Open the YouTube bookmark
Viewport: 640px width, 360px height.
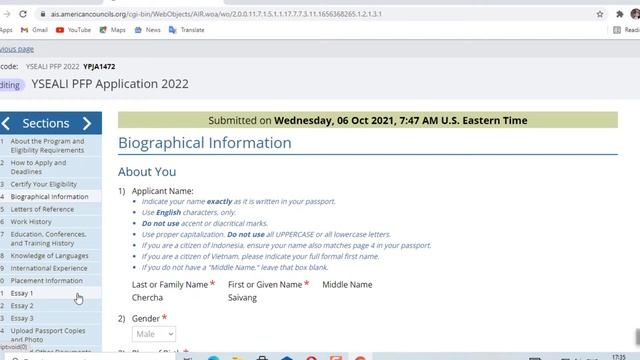(73, 30)
